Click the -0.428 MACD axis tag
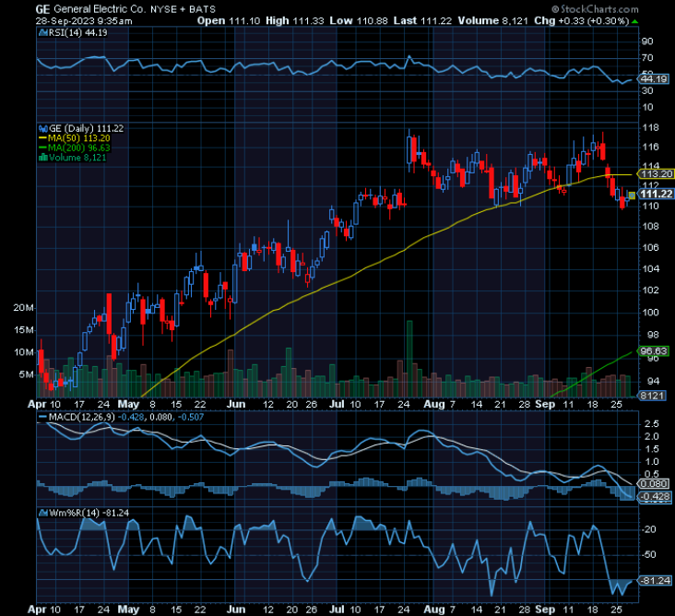The image size is (675, 616). pos(655,497)
